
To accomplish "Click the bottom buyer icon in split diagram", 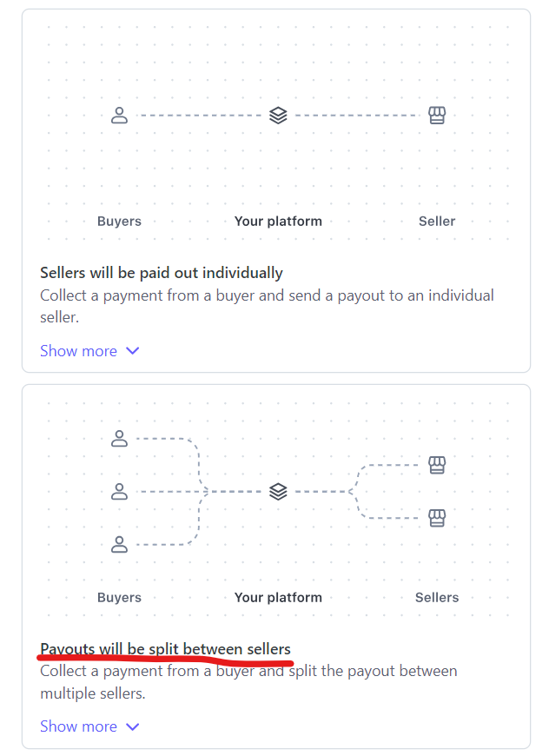I will [120, 545].
